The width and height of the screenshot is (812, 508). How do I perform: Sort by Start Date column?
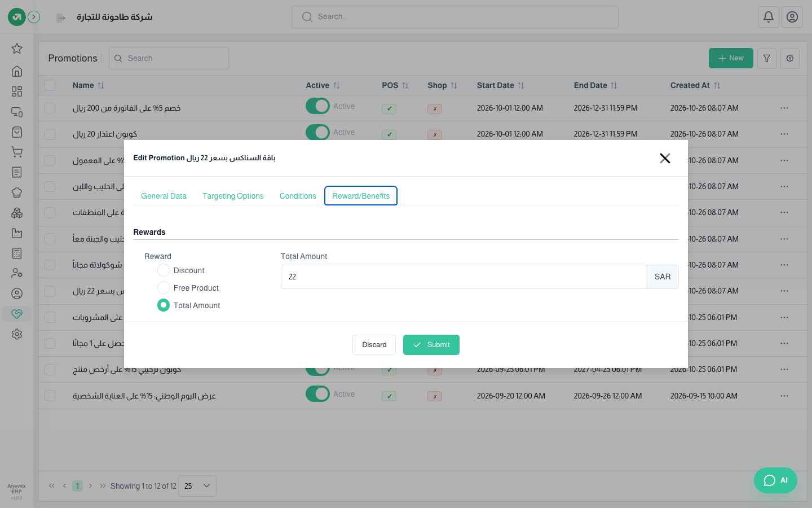[501, 85]
